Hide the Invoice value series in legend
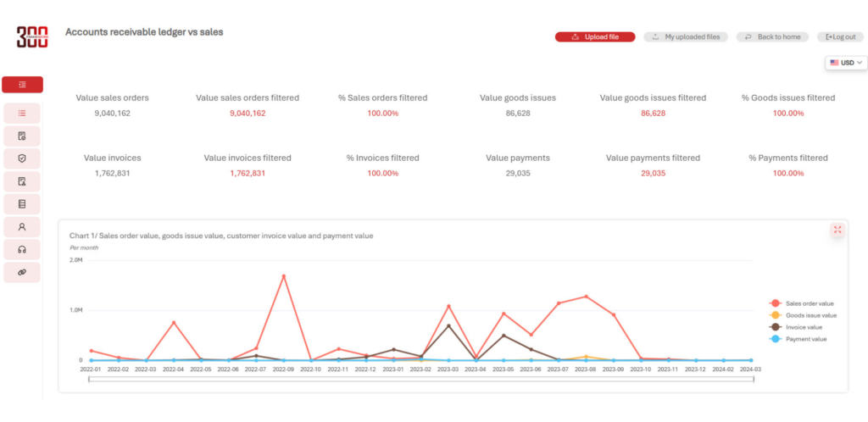Viewport: 868px width, 422px height. click(804, 327)
